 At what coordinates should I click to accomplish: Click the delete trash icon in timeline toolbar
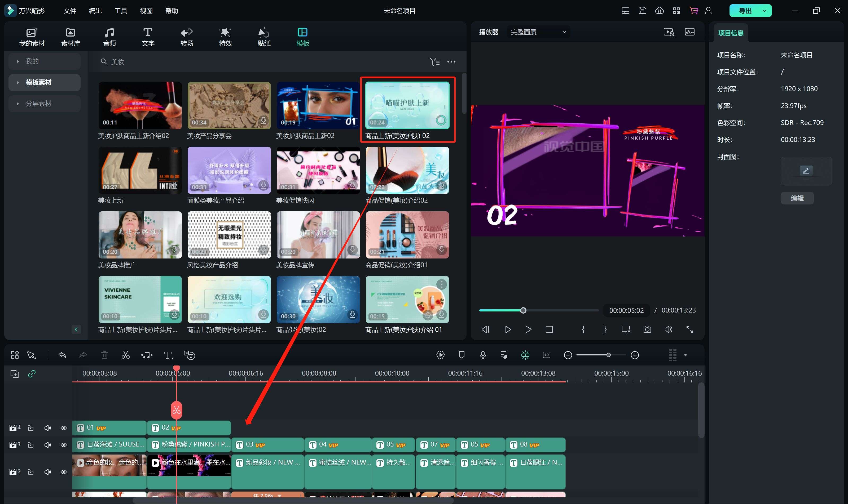tap(104, 355)
